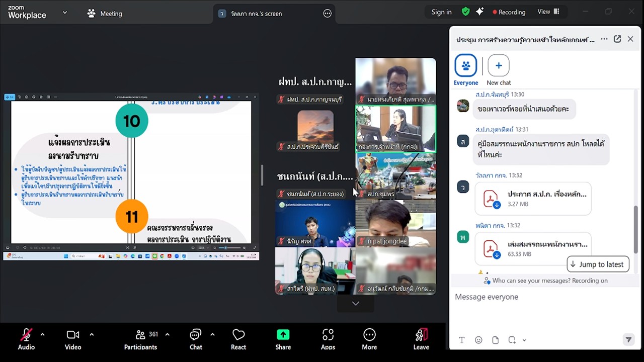Download the 63.33 MB PDF attachment
The image size is (644, 362).
[x=497, y=254]
